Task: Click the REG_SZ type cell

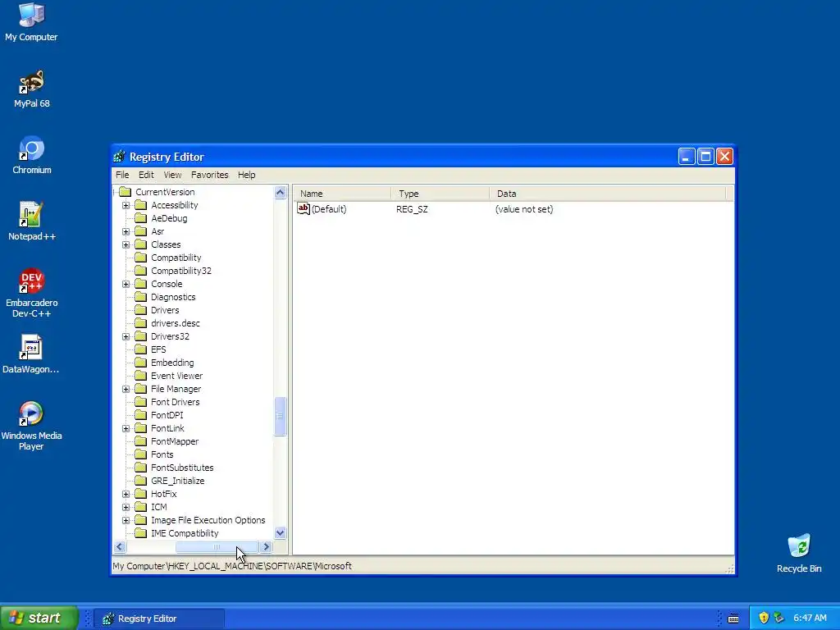Action: click(x=412, y=209)
